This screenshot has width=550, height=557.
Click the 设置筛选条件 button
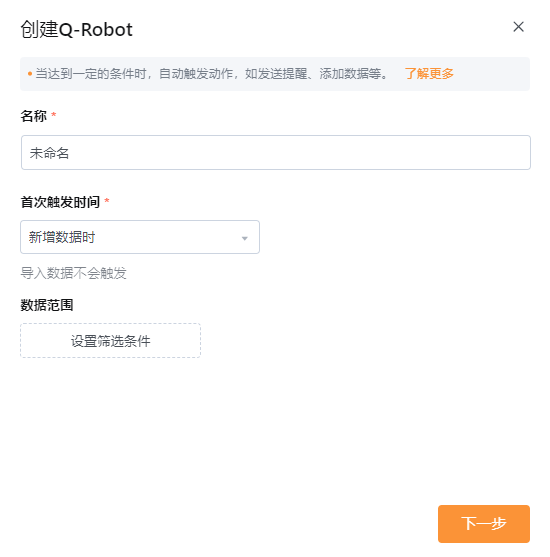pos(110,340)
